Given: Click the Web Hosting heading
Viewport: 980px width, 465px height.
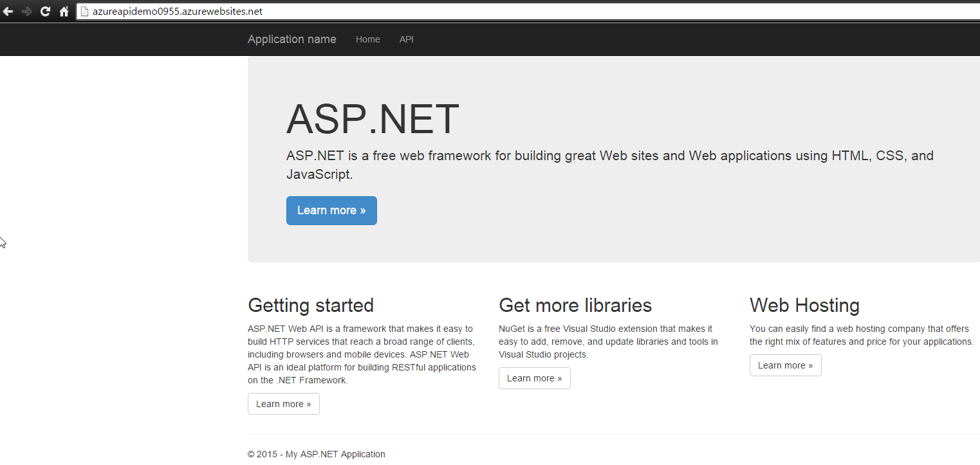Looking at the screenshot, I should pos(804,305).
